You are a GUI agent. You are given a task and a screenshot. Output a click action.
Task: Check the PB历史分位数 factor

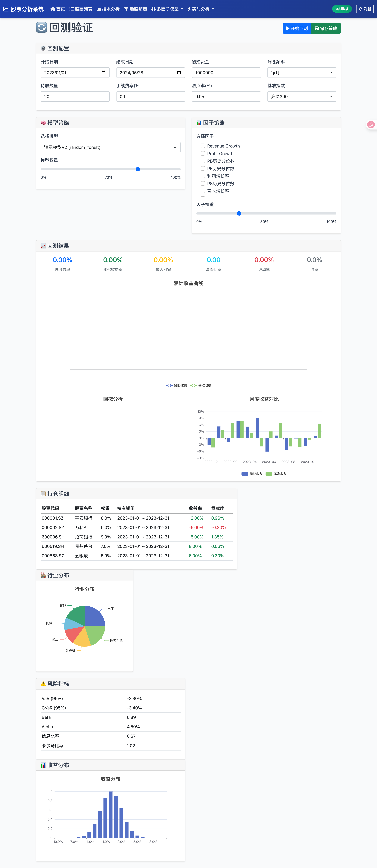tap(203, 161)
